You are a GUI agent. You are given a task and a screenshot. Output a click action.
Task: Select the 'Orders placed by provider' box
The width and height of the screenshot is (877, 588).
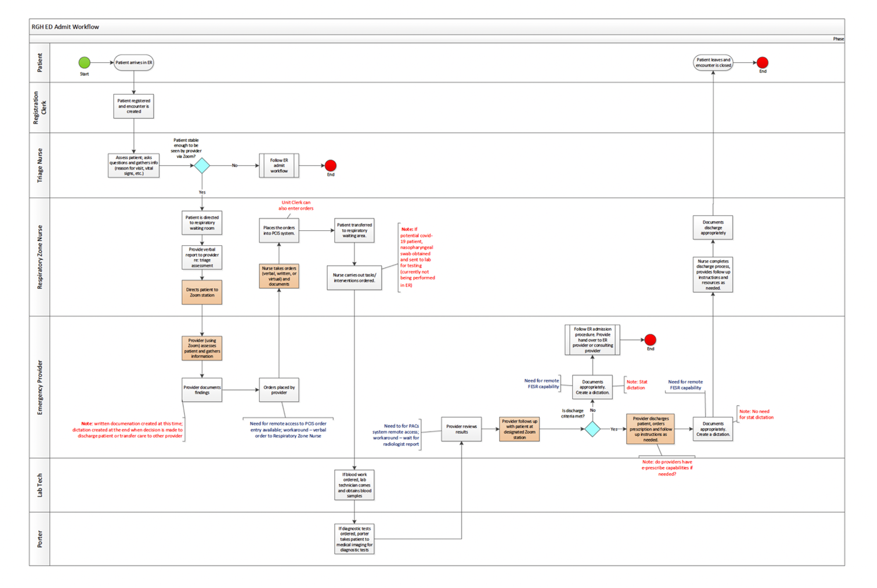pos(279,390)
